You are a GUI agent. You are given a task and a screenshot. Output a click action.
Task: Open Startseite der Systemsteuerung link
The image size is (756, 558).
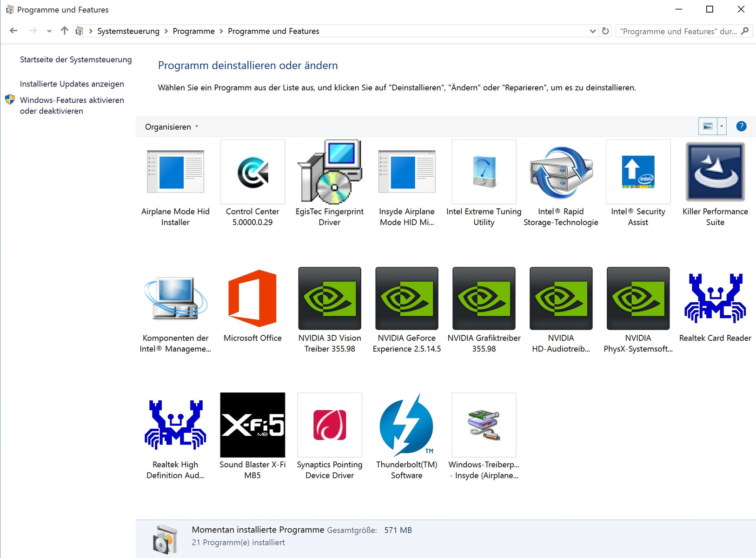point(76,60)
